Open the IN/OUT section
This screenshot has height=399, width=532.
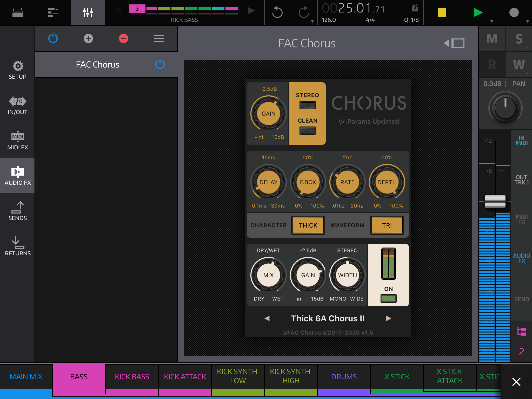(x=18, y=105)
